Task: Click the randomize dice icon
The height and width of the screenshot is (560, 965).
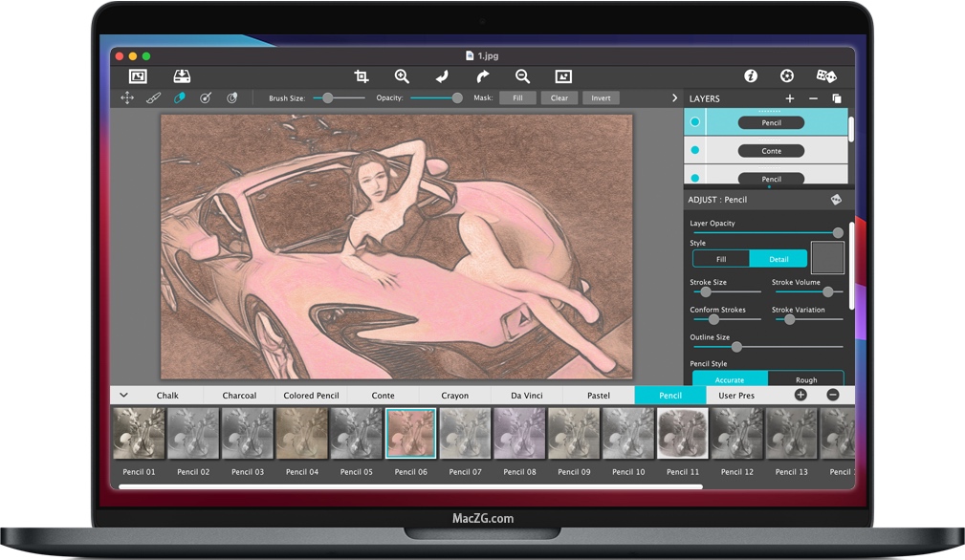Action: pos(825,75)
